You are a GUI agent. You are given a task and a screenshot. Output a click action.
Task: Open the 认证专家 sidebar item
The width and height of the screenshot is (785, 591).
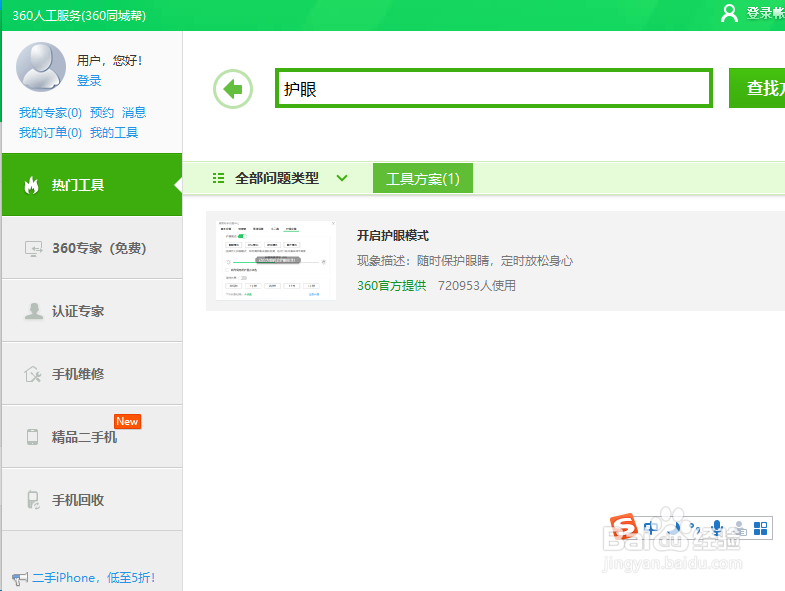[x=92, y=311]
